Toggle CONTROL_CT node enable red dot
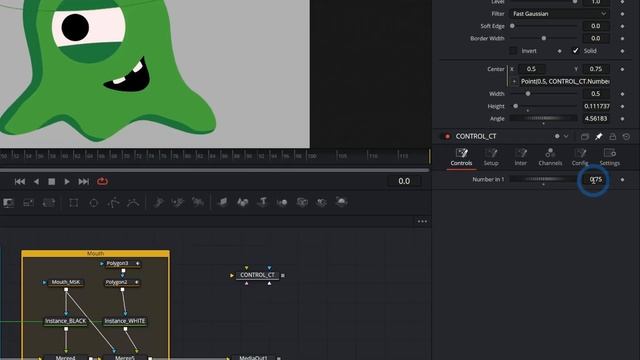Image resolution: width=640 pixels, height=360 pixels. click(x=447, y=136)
